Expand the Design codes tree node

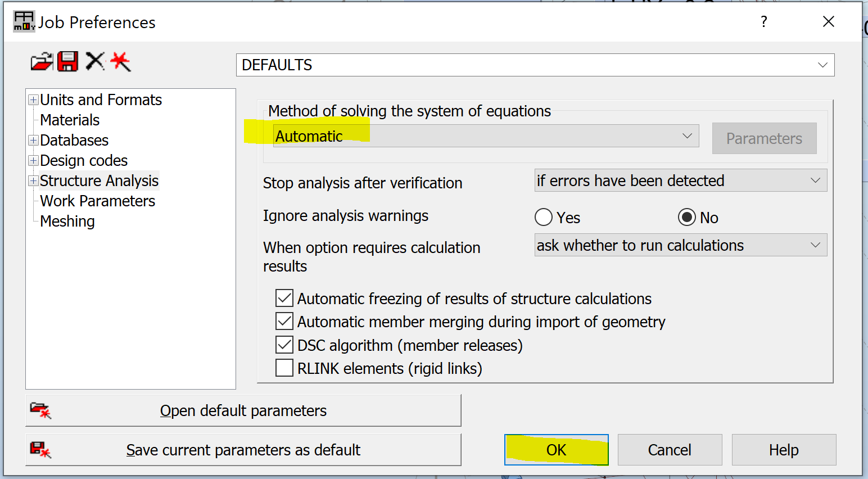tap(34, 161)
